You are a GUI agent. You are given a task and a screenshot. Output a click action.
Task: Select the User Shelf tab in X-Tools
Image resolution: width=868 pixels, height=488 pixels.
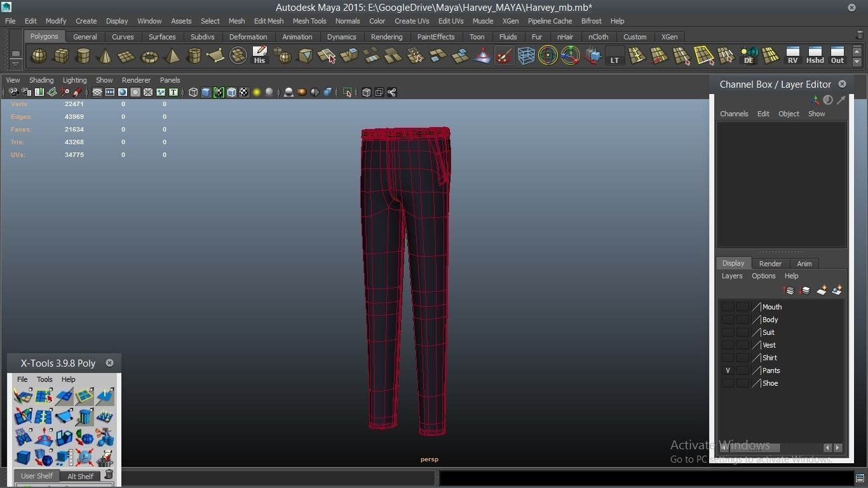click(37, 476)
